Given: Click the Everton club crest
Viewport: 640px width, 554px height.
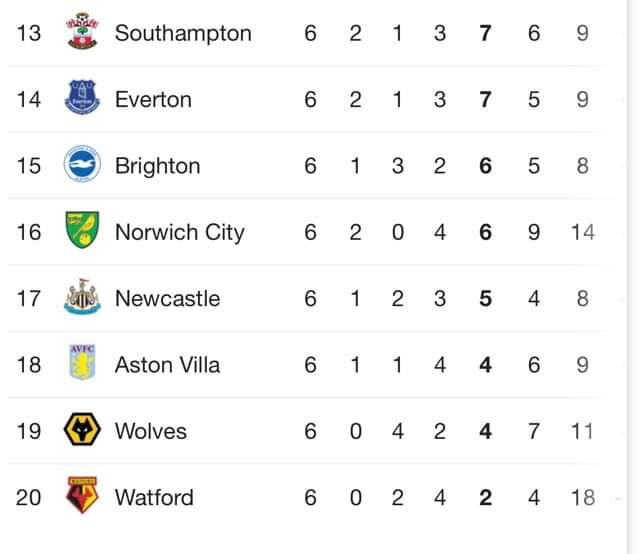Looking at the screenshot, I should (x=82, y=97).
